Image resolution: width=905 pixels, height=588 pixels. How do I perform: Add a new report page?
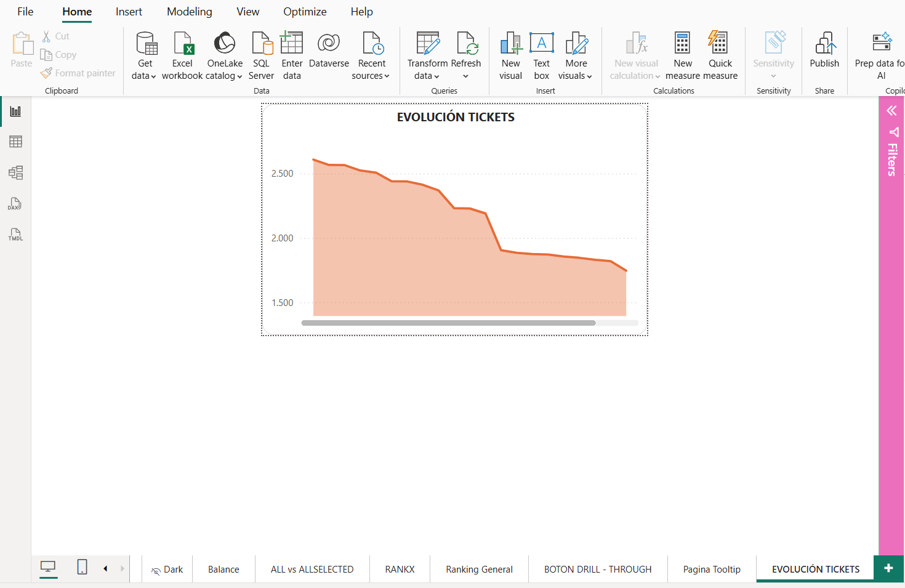[888, 568]
